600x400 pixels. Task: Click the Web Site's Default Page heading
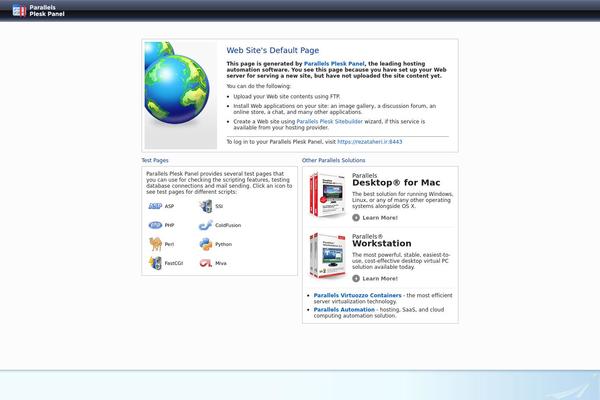(x=272, y=51)
